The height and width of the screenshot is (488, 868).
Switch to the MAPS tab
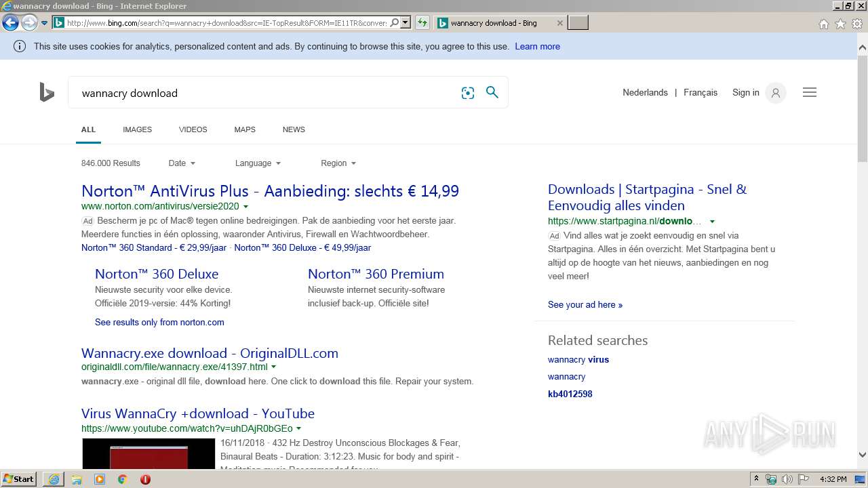(x=245, y=129)
